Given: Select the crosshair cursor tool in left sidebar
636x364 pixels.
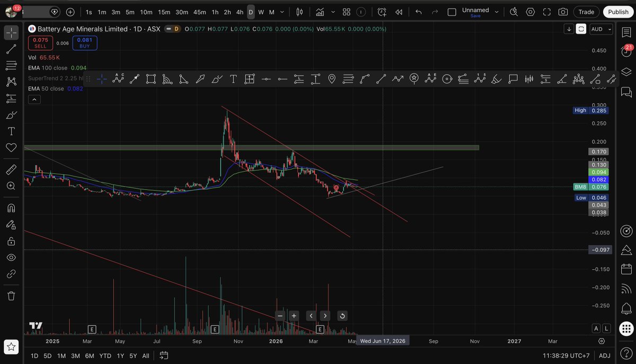Looking at the screenshot, I should pyautogui.click(x=11, y=33).
